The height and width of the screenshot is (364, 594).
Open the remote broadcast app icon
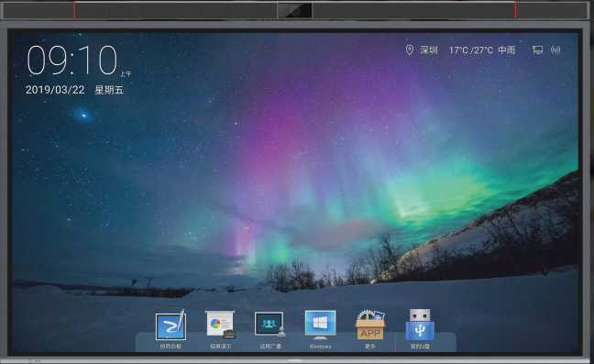coord(270,325)
